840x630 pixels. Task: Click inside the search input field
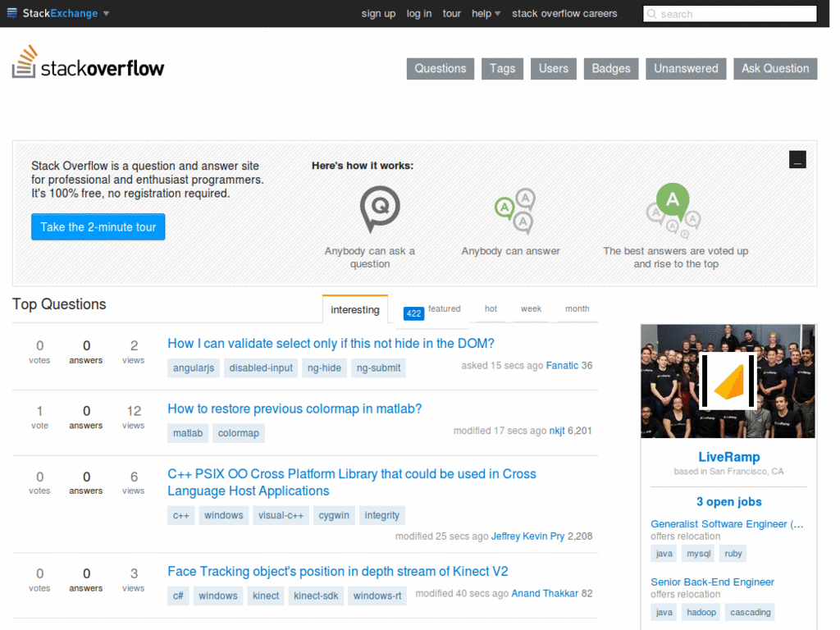tap(730, 13)
